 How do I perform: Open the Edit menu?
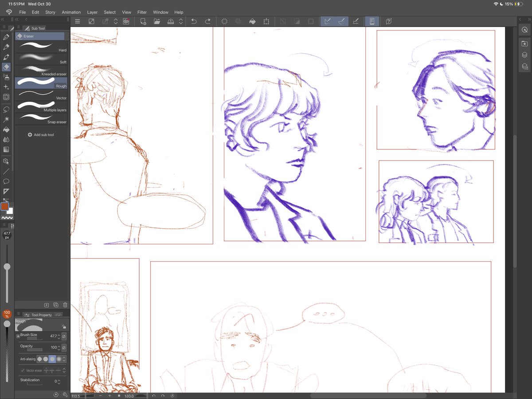point(35,12)
